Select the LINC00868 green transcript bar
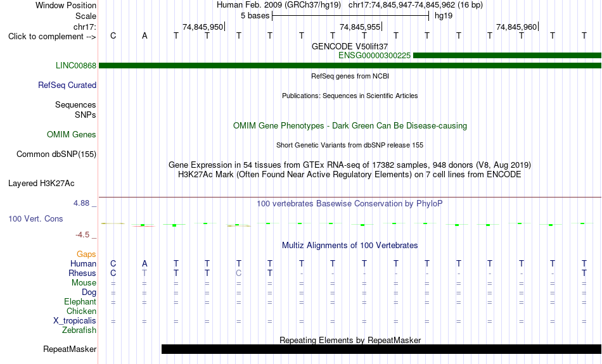 click(x=350, y=66)
